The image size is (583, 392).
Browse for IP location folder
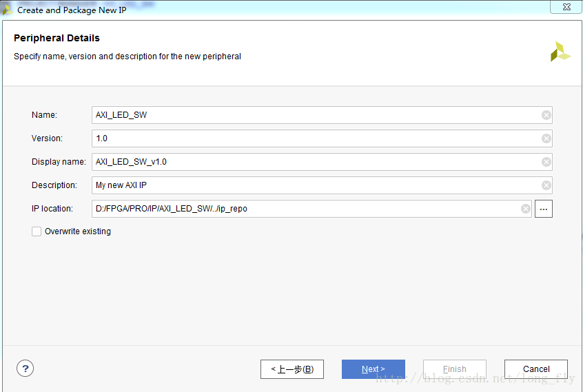544,209
